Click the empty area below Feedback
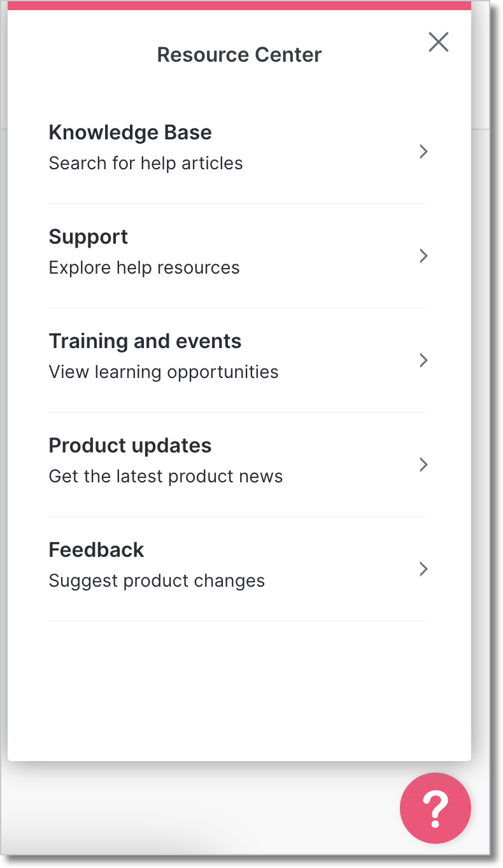 [x=239, y=690]
